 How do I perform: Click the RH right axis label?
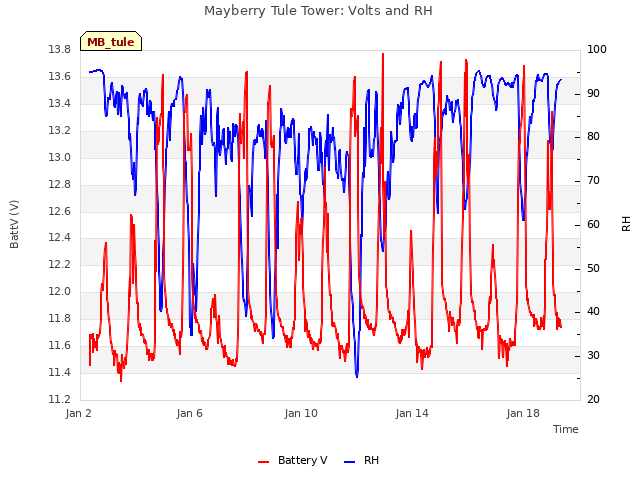point(626,224)
